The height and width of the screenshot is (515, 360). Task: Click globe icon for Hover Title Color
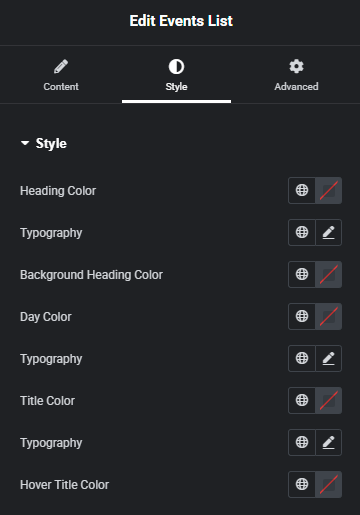click(x=302, y=484)
